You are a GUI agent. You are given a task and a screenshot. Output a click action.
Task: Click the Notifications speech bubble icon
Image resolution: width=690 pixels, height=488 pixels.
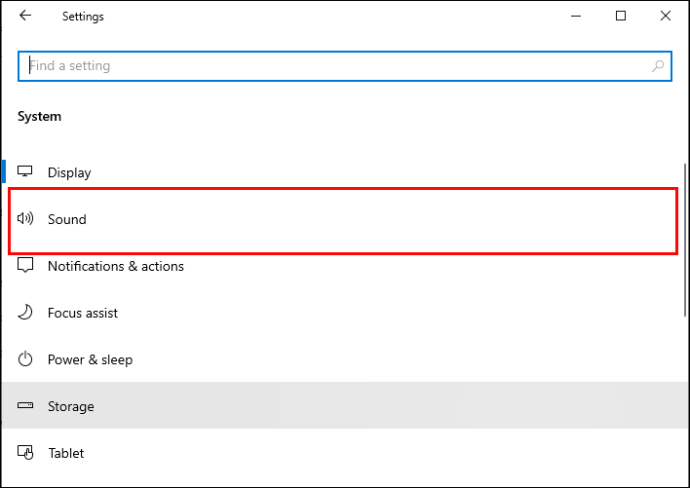25,265
